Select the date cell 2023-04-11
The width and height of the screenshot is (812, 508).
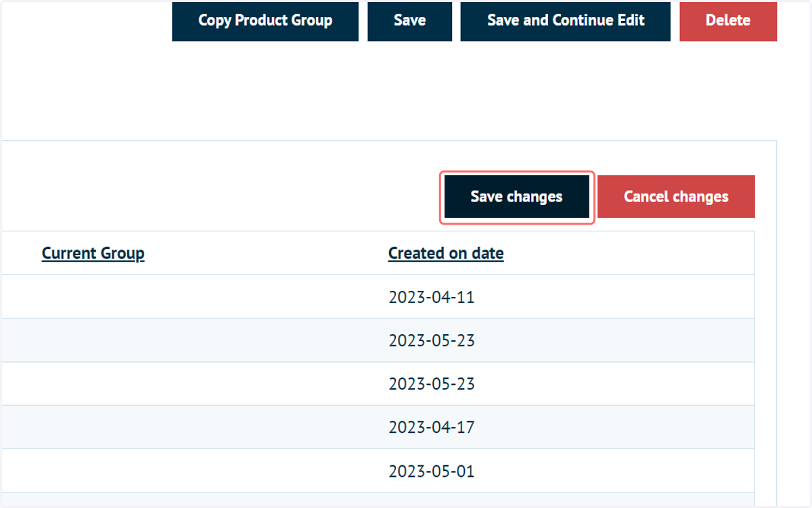pyautogui.click(x=432, y=297)
